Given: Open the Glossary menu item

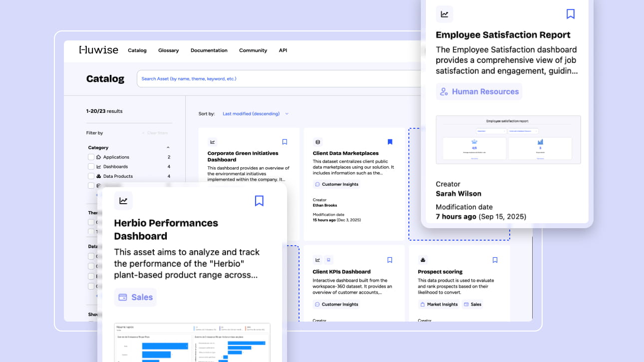Looking at the screenshot, I should tap(168, 50).
